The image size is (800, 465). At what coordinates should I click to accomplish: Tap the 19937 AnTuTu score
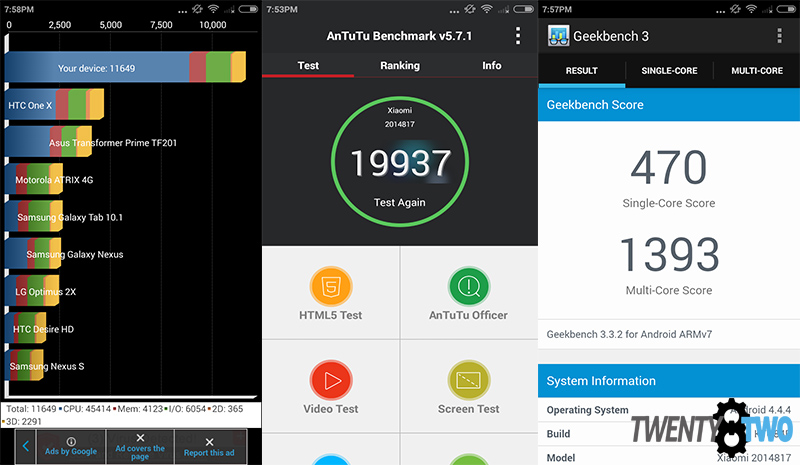point(401,163)
